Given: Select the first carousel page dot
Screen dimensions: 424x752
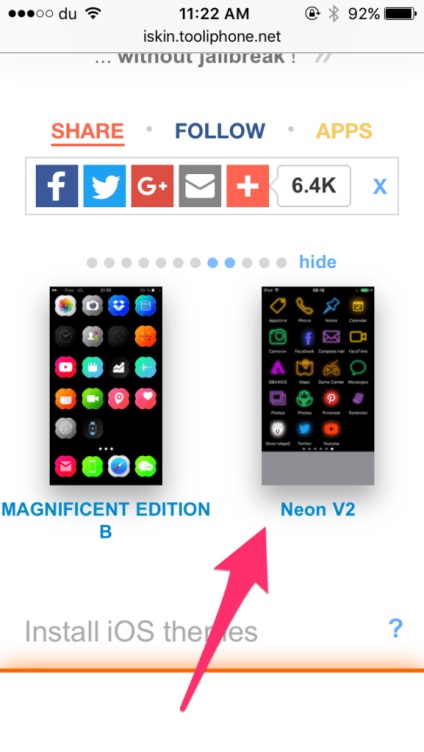Looking at the screenshot, I should click(92, 262).
